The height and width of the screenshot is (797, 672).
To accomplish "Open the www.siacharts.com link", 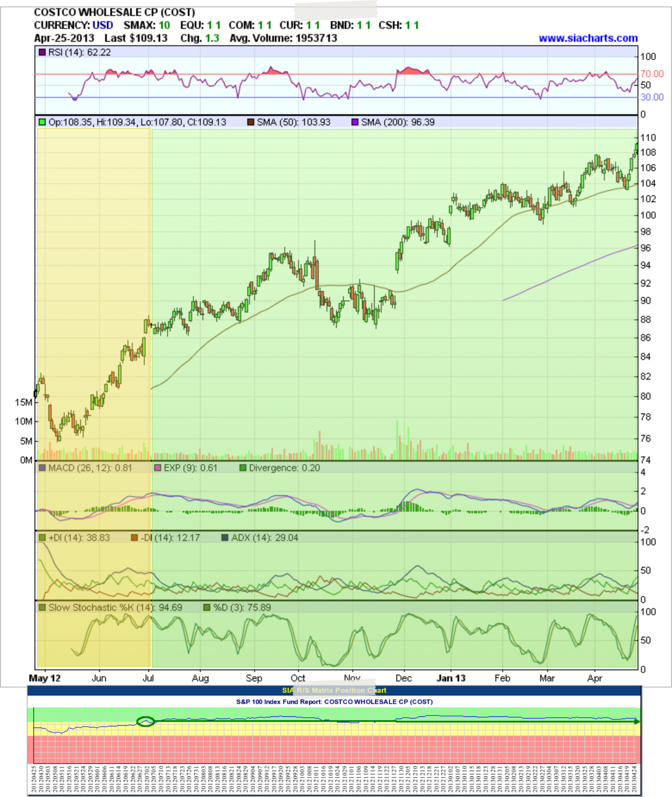I will 588,38.
